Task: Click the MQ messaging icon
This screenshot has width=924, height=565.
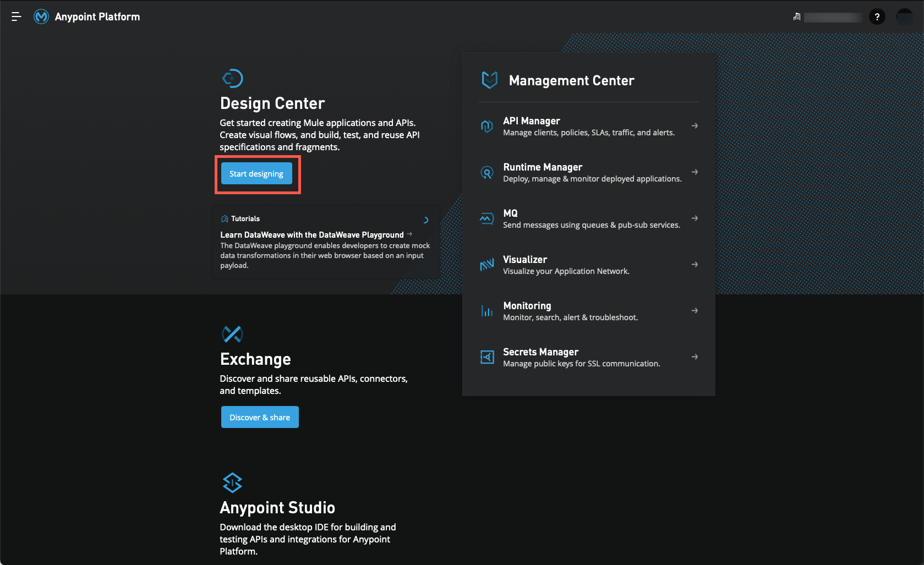Action: 486,218
